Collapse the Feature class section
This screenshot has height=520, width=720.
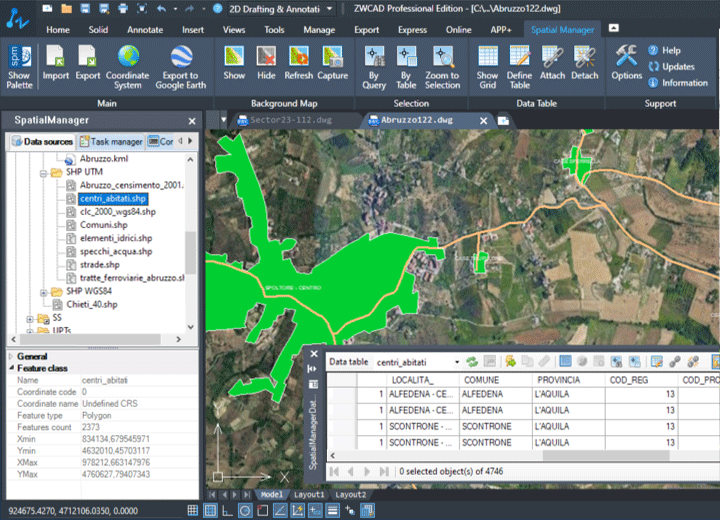pyautogui.click(x=11, y=368)
